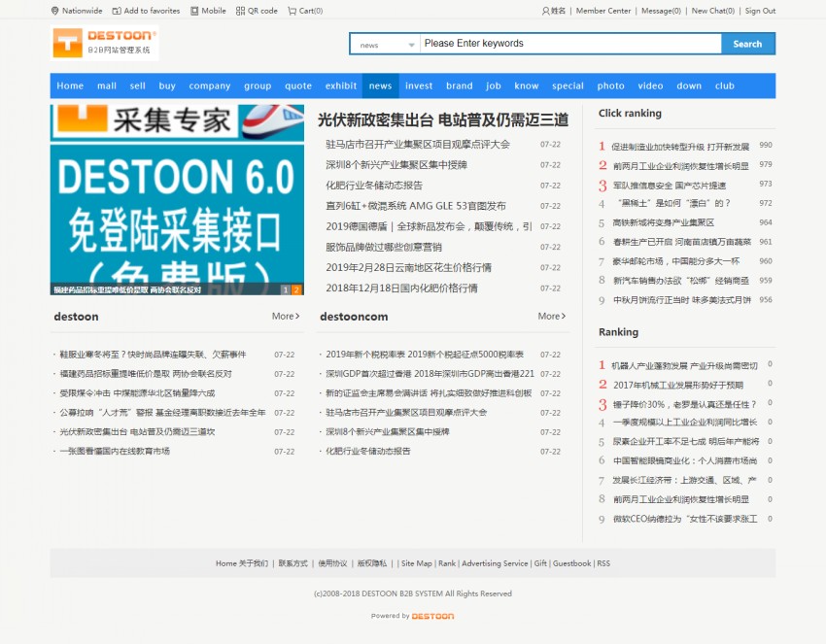Open the Mobile version icon
The image size is (826, 644).
point(194,11)
